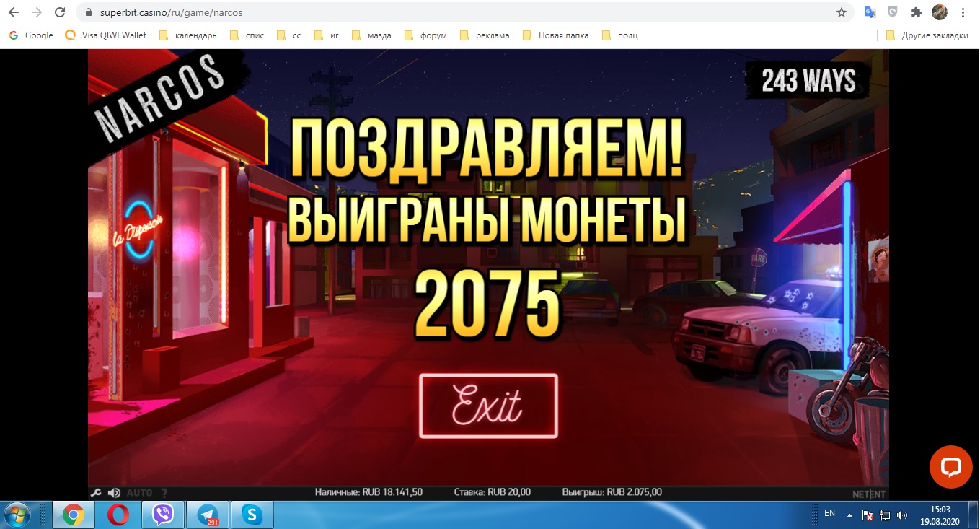Screen dimensions: 980x529
Task: Open the shield extension icon
Action: 893,12
